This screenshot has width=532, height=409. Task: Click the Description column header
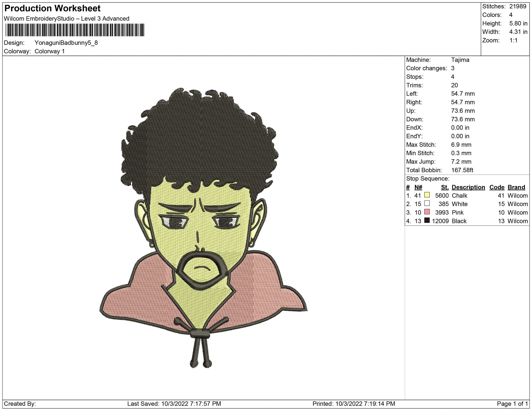click(468, 187)
